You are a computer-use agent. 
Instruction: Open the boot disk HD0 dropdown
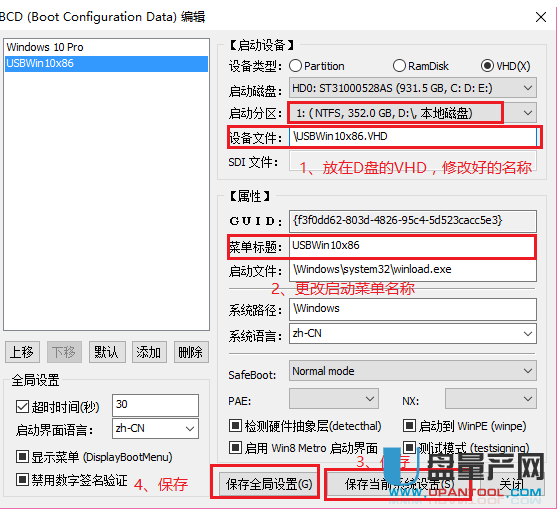412,88
